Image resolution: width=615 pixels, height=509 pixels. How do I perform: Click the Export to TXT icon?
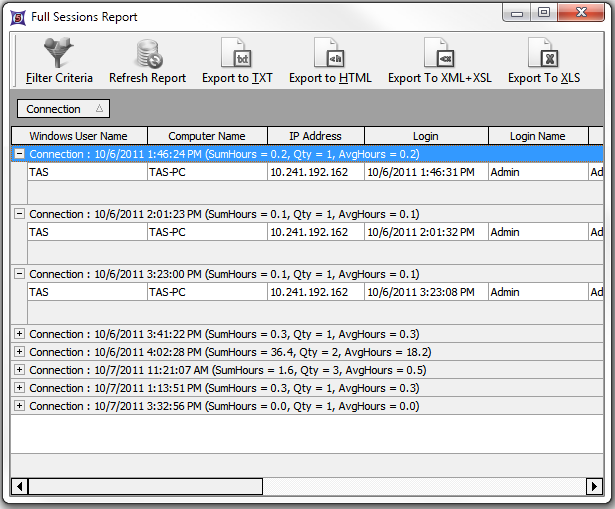pos(237,52)
